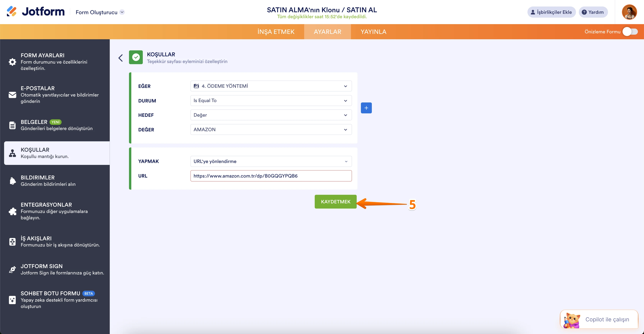
Task: Click the Jotform logo icon
Action: [11, 11]
